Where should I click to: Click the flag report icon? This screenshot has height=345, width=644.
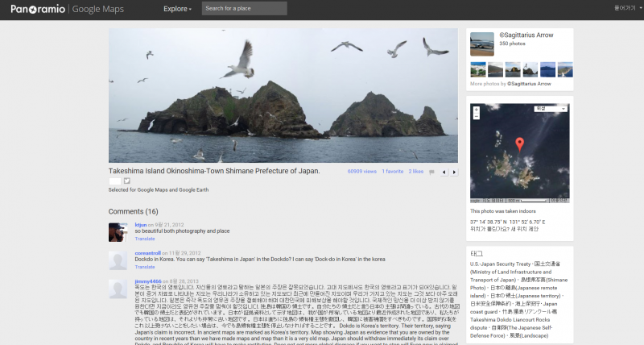431,172
